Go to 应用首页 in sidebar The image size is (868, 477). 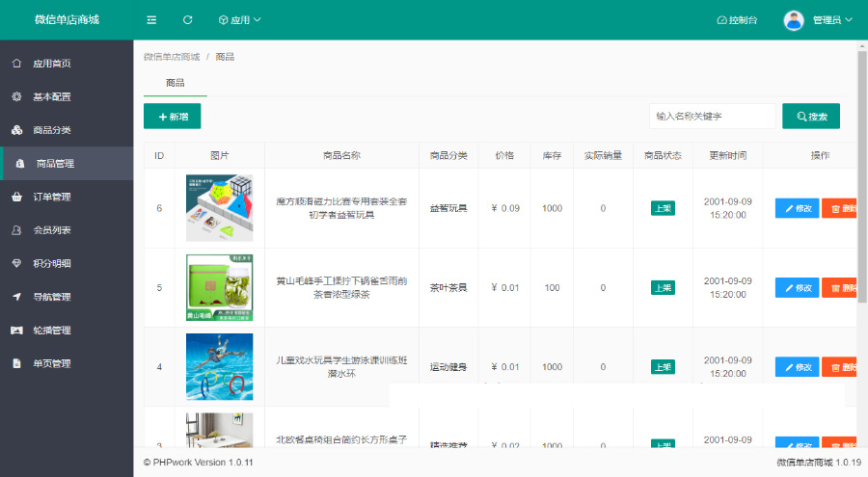[x=52, y=64]
